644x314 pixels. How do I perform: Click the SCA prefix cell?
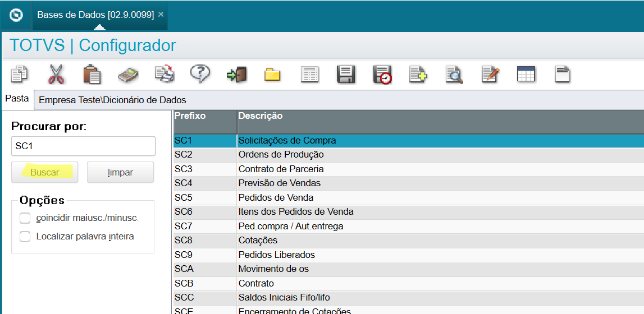click(205, 269)
